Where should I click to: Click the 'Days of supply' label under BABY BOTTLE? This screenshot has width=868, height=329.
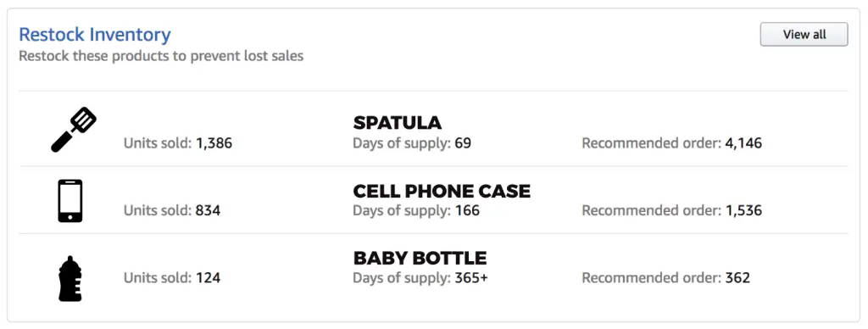pos(402,278)
